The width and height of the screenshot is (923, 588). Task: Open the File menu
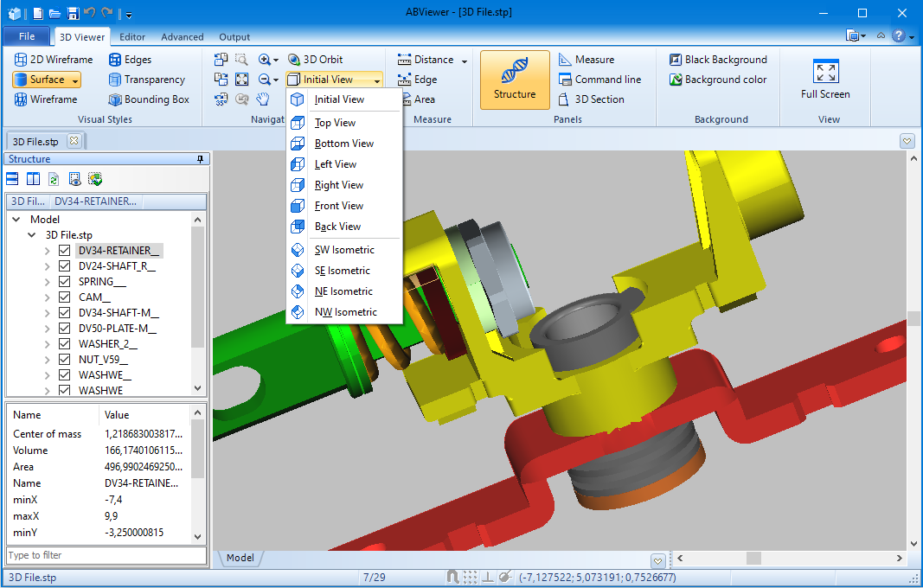click(27, 36)
